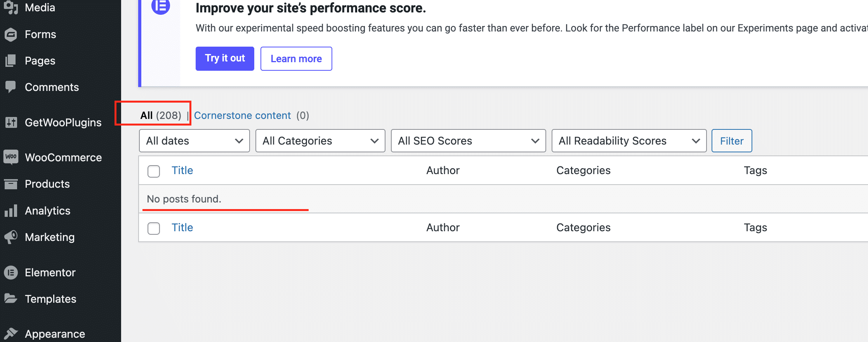Click the Marketing megaphone icon
The width and height of the screenshot is (868, 342).
point(11,237)
